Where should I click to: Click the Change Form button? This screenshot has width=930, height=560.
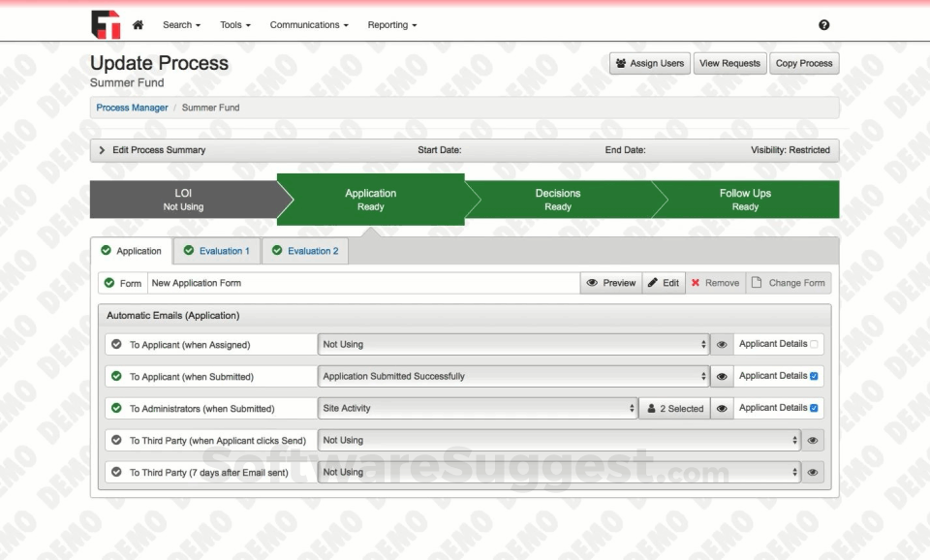(x=789, y=283)
